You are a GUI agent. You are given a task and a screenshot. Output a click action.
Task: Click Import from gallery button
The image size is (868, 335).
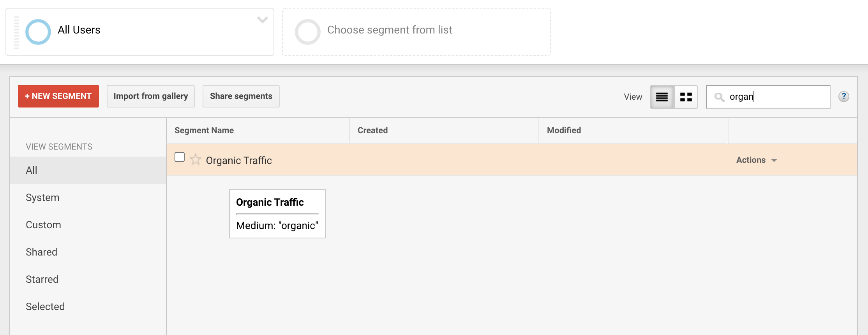tap(151, 96)
